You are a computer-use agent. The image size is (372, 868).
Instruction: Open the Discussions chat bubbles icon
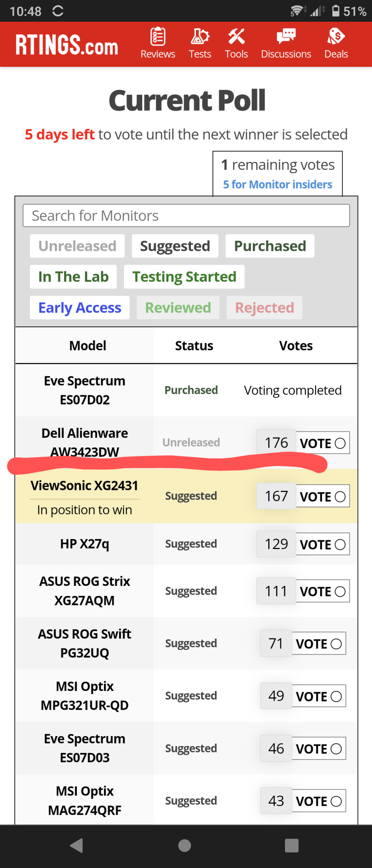tap(286, 37)
